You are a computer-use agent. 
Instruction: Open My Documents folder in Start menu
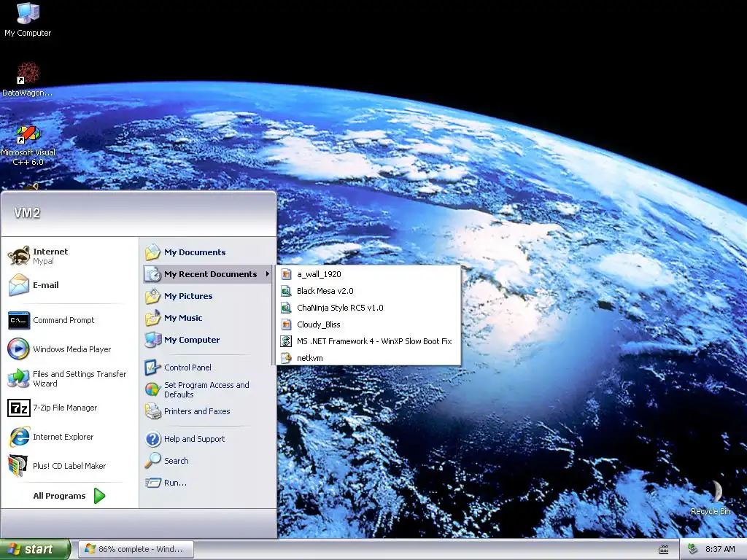(x=207, y=252)
